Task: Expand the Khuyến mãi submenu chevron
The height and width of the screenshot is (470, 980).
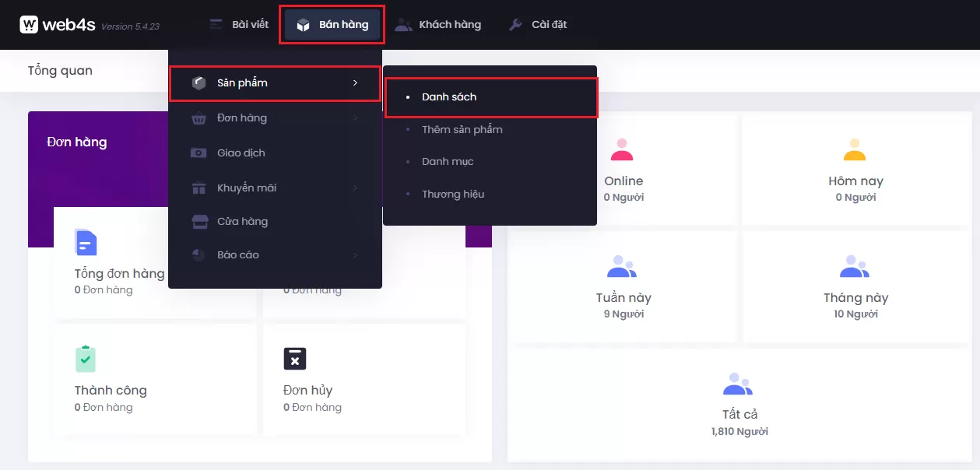Action: click(355, 188)
